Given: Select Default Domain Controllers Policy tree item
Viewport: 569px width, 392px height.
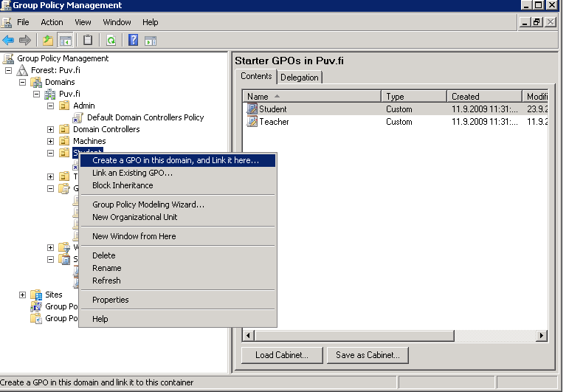Looking at the screenshot, I should pos(145,117).
